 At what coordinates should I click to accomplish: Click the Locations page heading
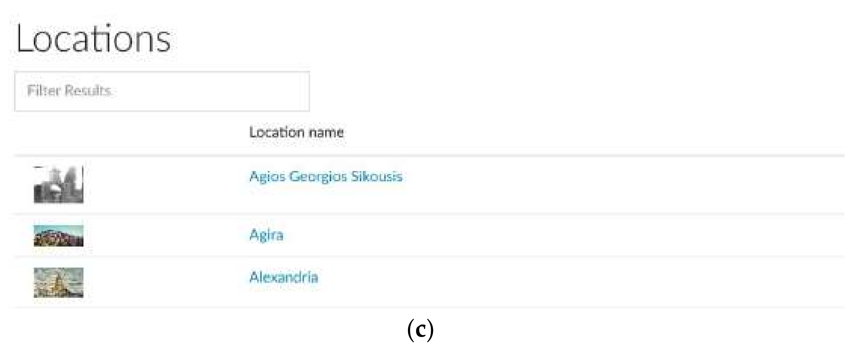tap(93, 39)
